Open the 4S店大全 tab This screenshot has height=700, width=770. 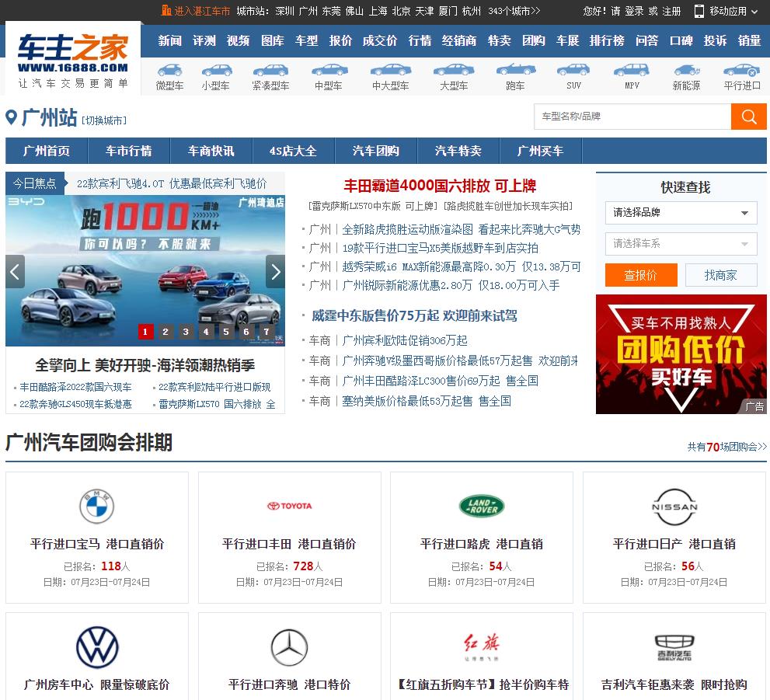point(293,151)
